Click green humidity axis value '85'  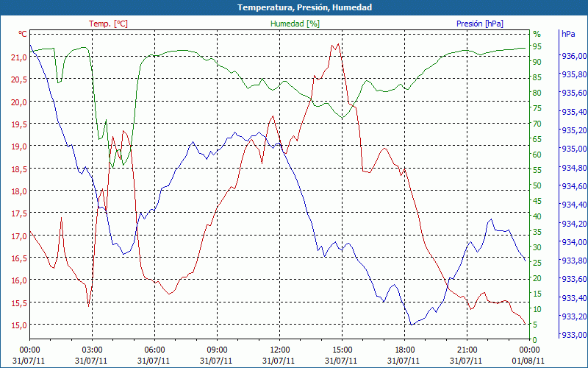point(537,77)
